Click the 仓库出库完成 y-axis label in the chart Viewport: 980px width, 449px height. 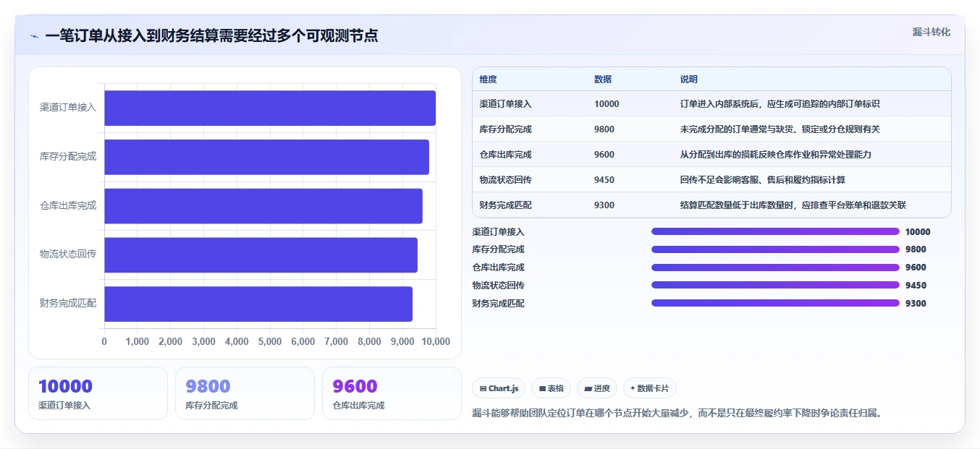pos(68,206)
